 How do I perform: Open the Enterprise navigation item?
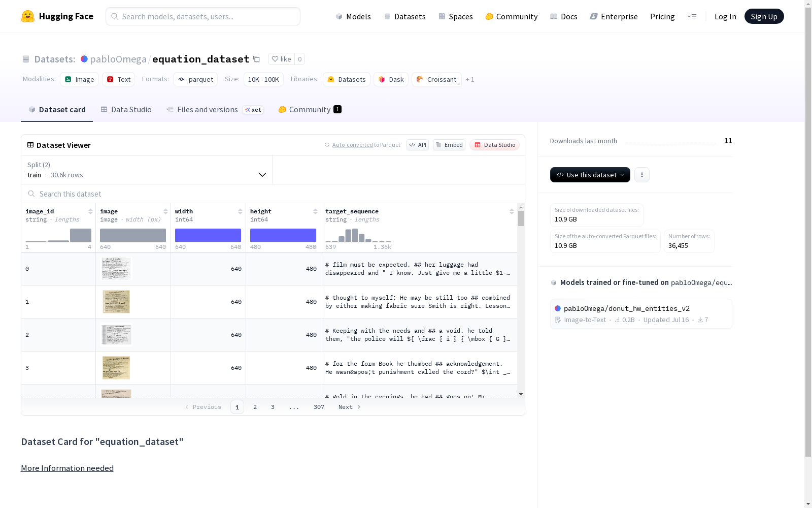click(614, 16)
